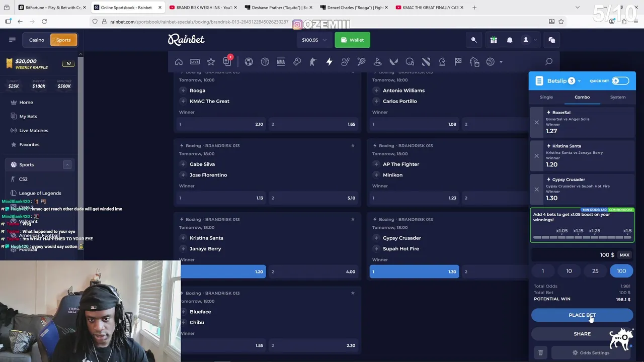The width and height of the screenshot is (644, 362).
Task: Select the soccer ball sport icon
Action: tap(249, 62)
